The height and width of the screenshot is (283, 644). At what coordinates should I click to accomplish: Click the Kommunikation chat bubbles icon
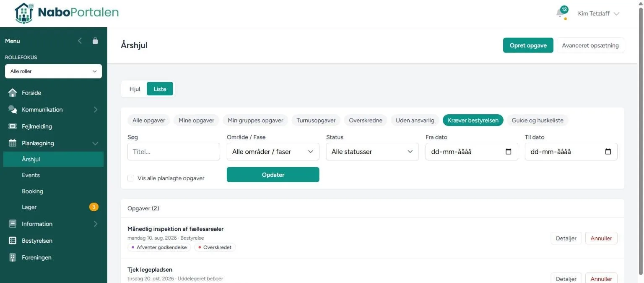tap(13, 110)
